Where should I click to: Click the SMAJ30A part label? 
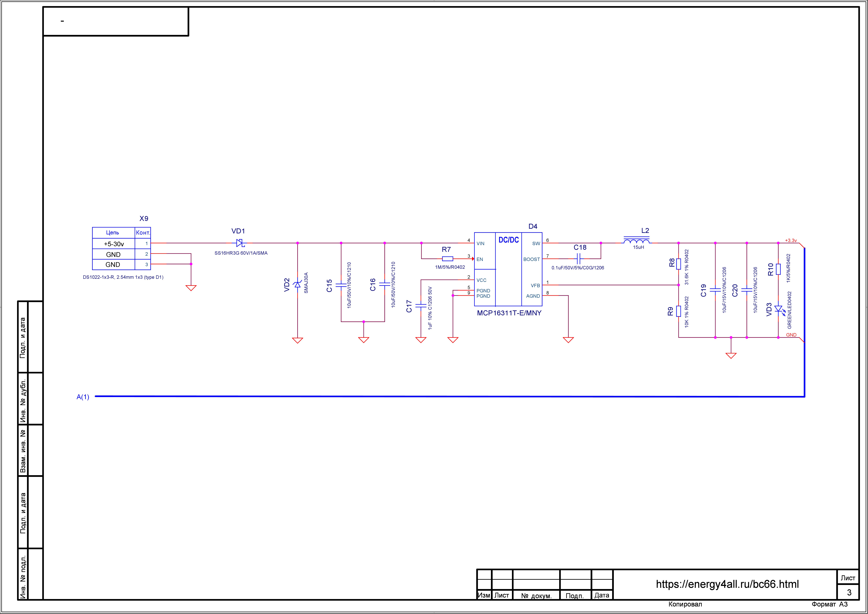point(306,283)
